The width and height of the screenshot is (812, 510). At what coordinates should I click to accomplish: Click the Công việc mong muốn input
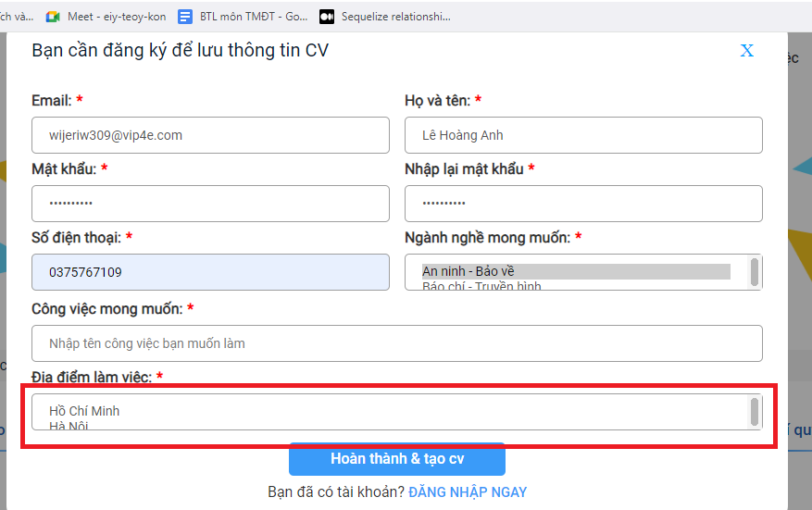396,343
